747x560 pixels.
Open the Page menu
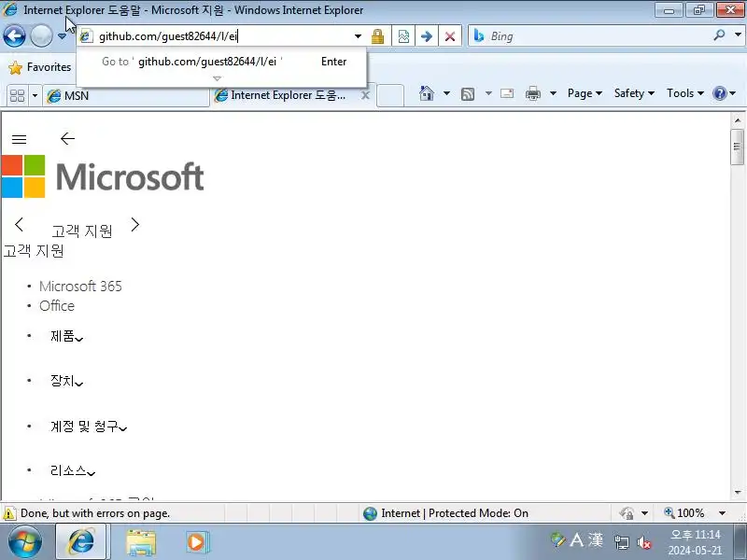(585, 93)
